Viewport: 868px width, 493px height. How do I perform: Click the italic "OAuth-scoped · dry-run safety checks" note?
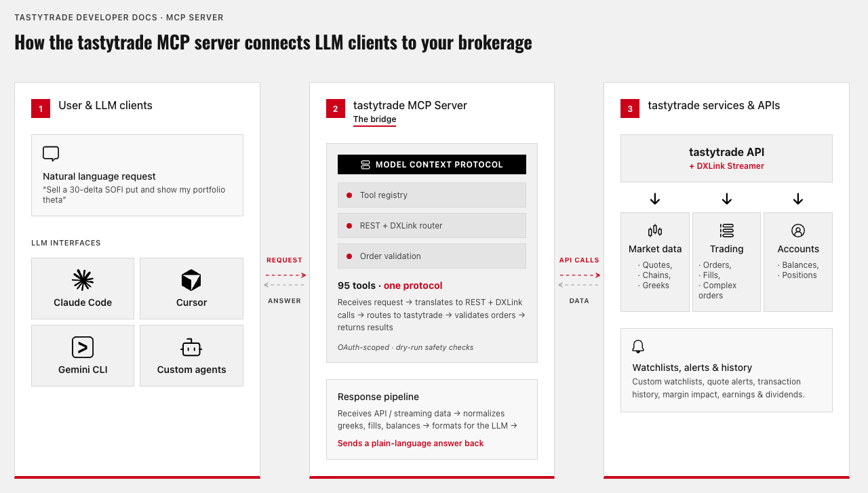406,347
